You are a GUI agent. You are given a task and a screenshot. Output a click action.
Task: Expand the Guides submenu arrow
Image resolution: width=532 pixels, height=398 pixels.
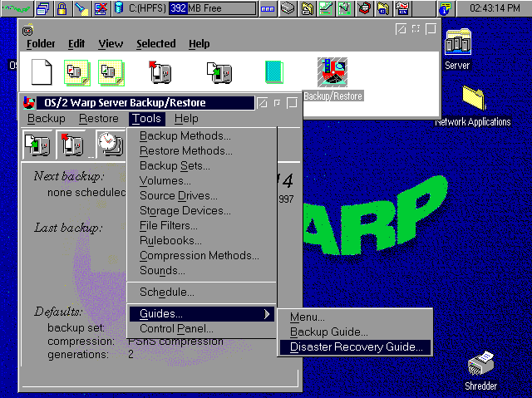click(x=267, y=314)
